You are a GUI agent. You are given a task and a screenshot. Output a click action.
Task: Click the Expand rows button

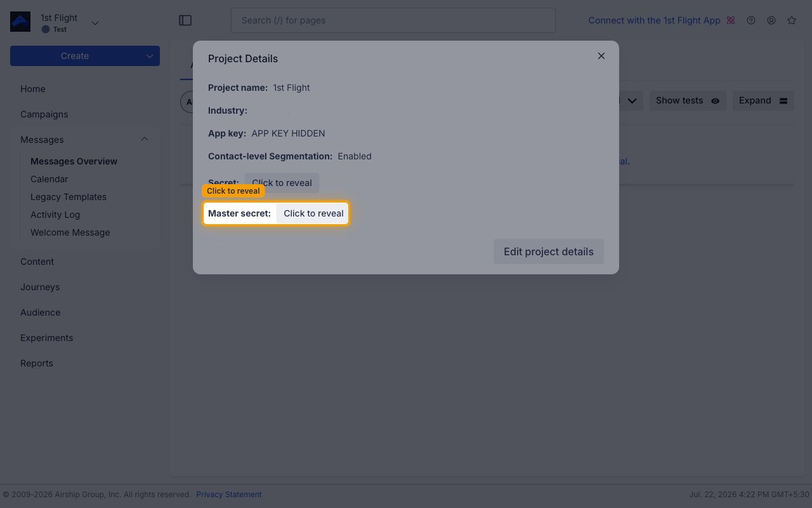pos(763,100)
